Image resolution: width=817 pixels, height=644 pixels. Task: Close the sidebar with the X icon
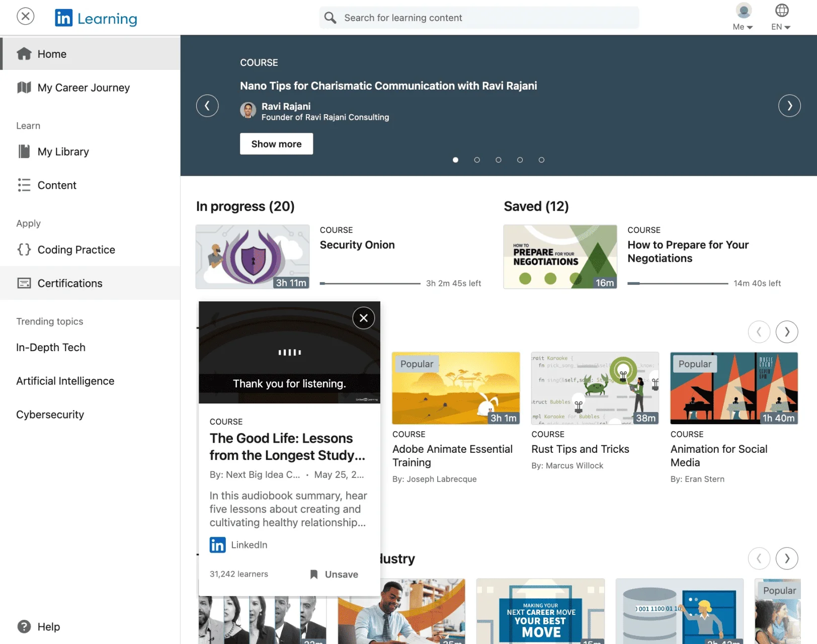(x=25, y=16)
